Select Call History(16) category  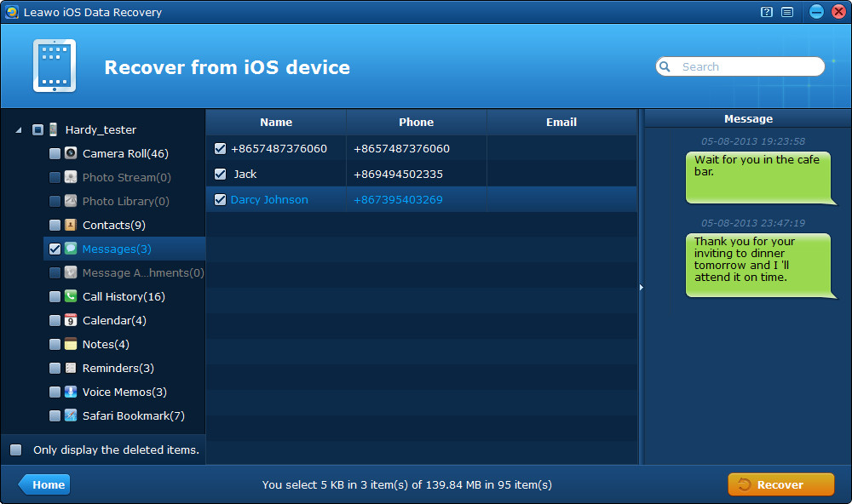(x=124, y=296)
